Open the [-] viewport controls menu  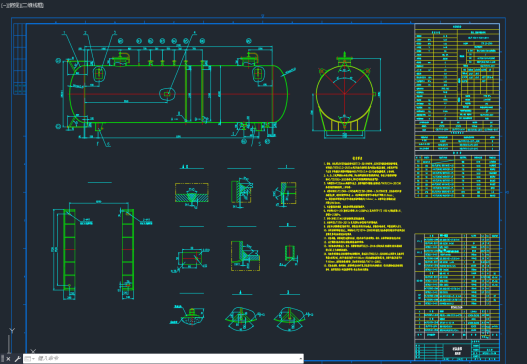click(x=4, y=5)
